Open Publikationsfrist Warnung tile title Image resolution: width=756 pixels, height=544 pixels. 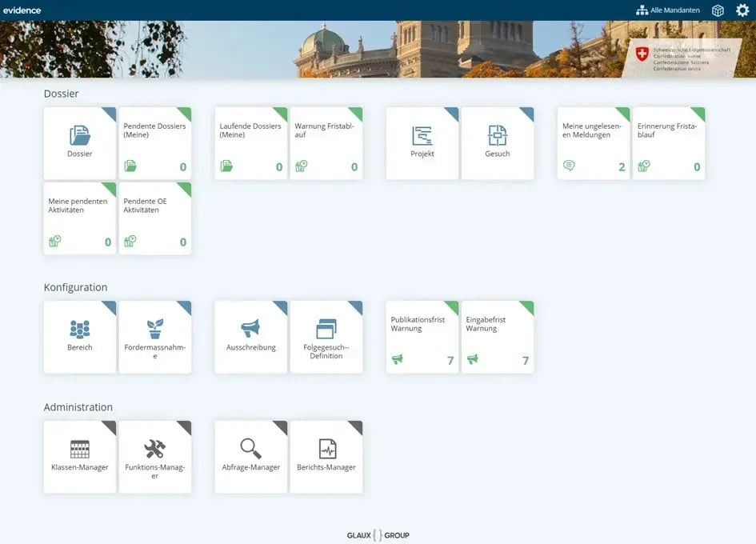pyautogui.click(x=418, y=324)
